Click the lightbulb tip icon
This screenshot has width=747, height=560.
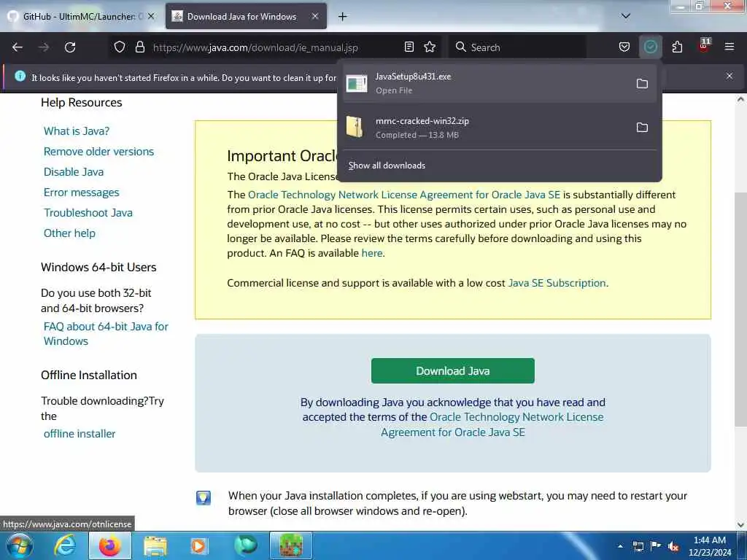pyautogui.click(x=204, y=497)
